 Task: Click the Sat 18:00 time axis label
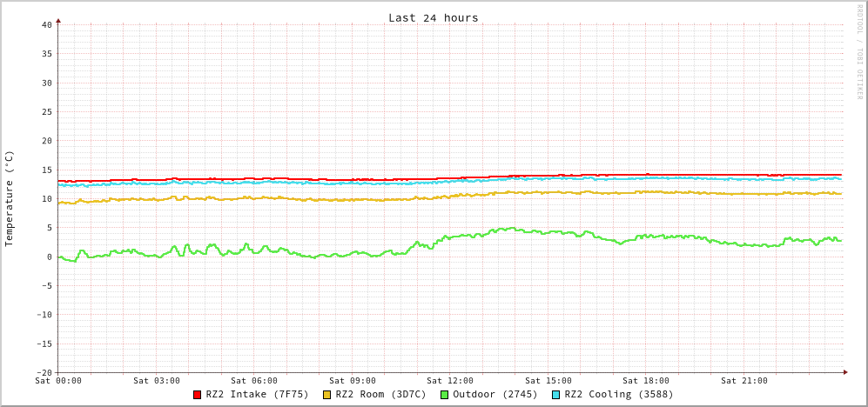click(x=646, y=381)
